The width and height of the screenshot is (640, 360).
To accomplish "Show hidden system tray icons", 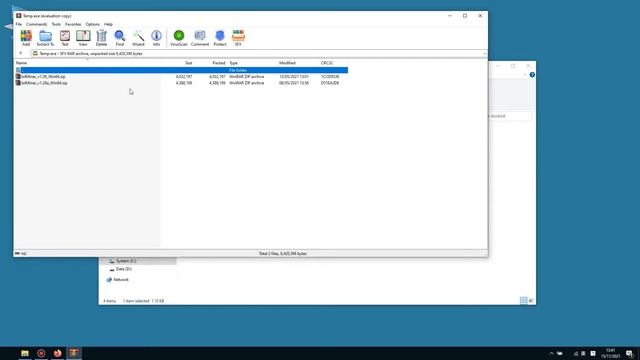I will click(551, 353).
